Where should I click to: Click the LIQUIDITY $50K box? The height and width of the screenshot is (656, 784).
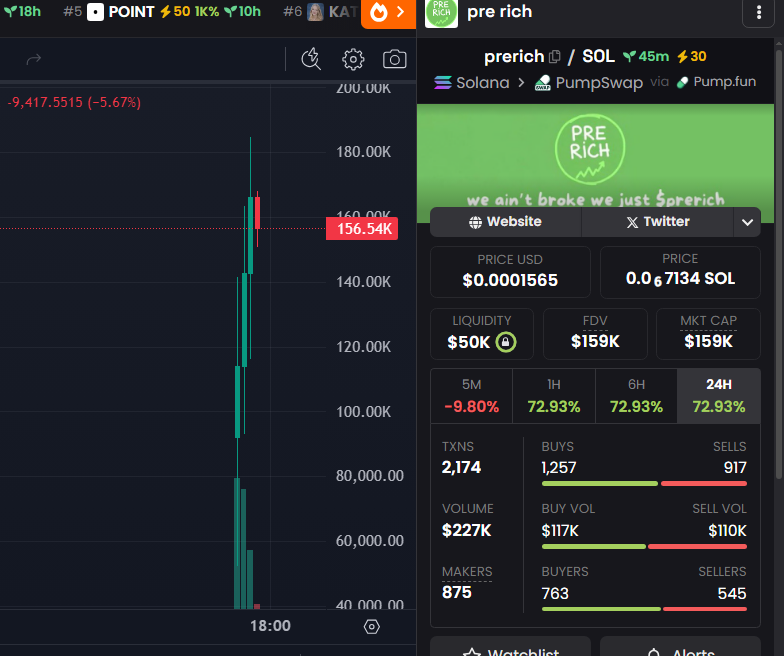pyautogui.click(x=482, y=334)
